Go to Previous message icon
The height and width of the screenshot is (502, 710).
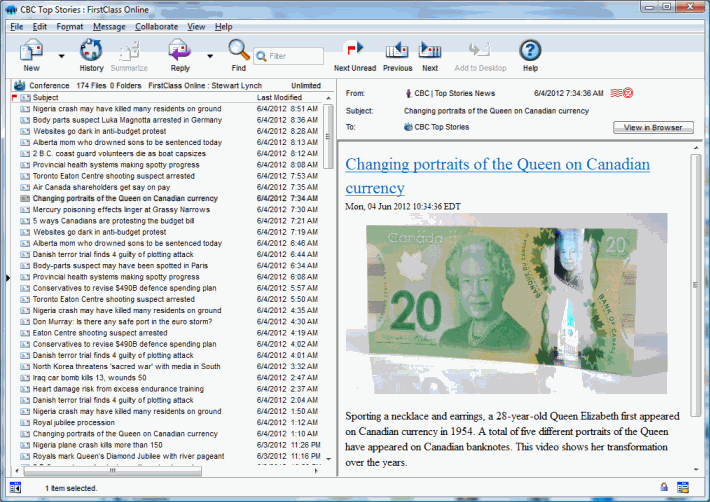click(397, 50)
